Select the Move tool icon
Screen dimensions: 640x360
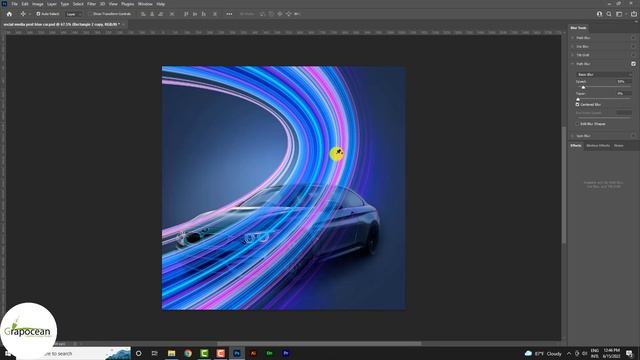[x=23, y=14]
